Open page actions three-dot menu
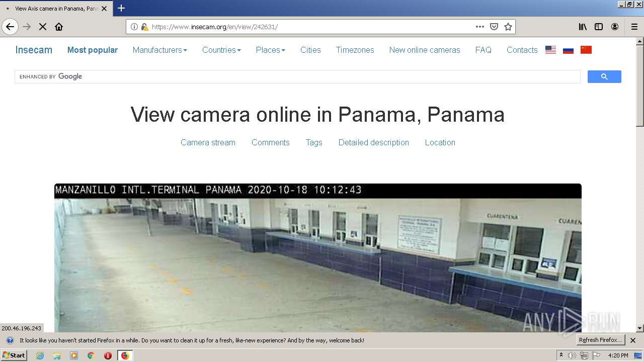Screen dimensions: 644x362 [x=480, y=27]
